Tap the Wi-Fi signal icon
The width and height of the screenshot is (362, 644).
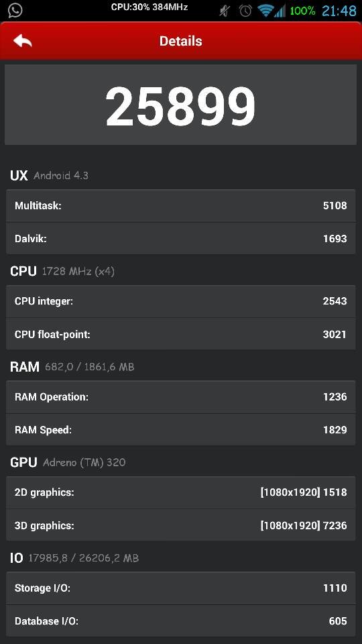[x=266, y=11]
